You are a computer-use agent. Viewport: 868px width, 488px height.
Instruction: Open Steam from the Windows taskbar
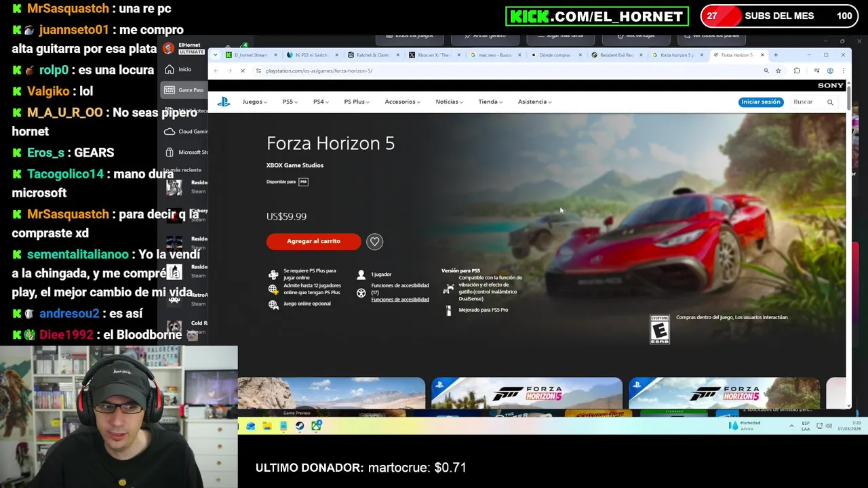coord(300,426)
